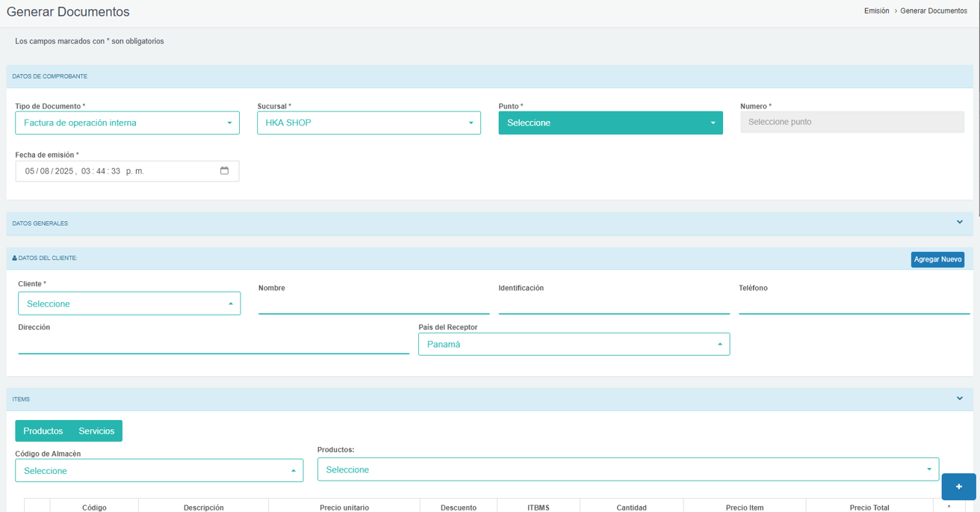Image resolution: width=980 pixels, height=512 pixels.
Task: Click the Fecha de emisión date field
Action: click(112, 171)
